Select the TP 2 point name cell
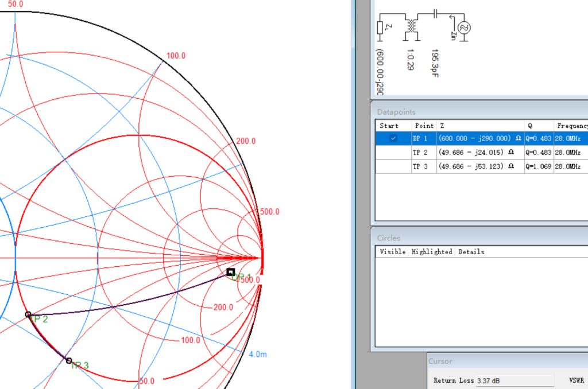The height and width of the screenshot is (389, 588). pos(424,153)
